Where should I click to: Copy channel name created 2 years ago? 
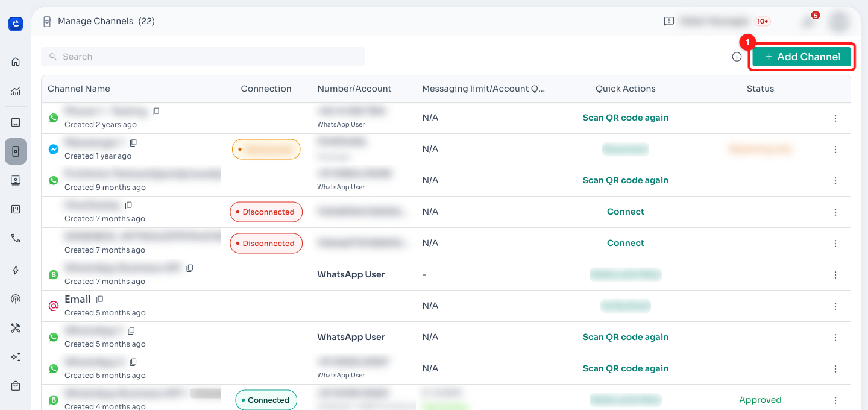pos(156,112)
